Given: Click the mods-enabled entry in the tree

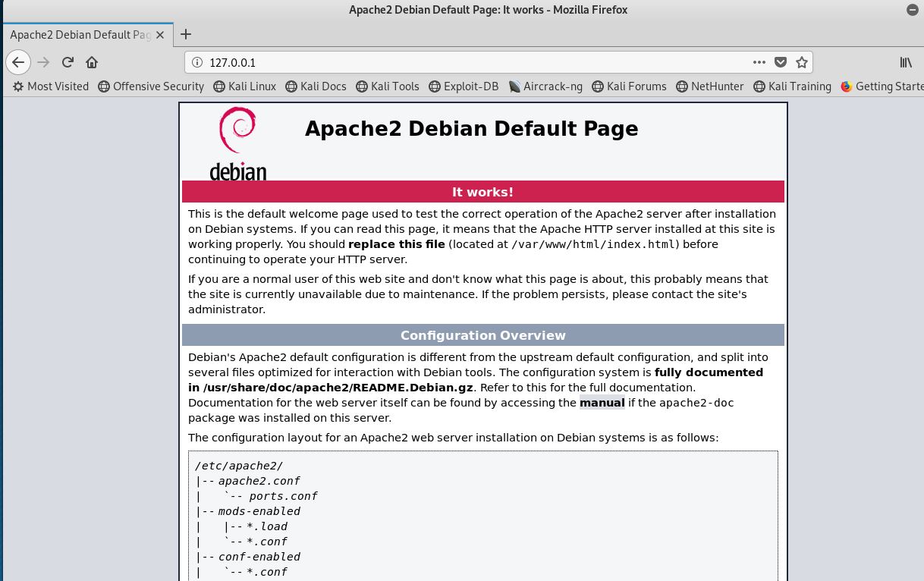Looking at the screenshot, I should click(259, 511).
